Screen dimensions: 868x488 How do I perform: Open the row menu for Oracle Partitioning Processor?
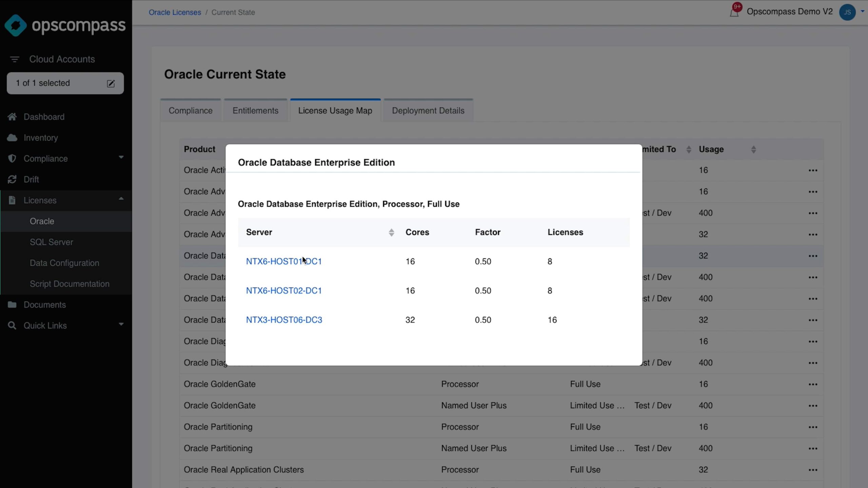pyautogui.click(x=813, y=427)
